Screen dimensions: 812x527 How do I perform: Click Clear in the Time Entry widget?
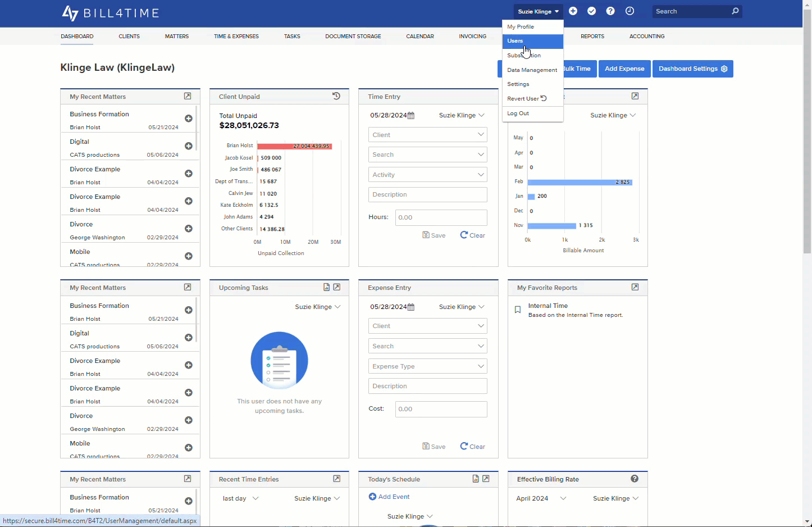(x=473, y=235)
